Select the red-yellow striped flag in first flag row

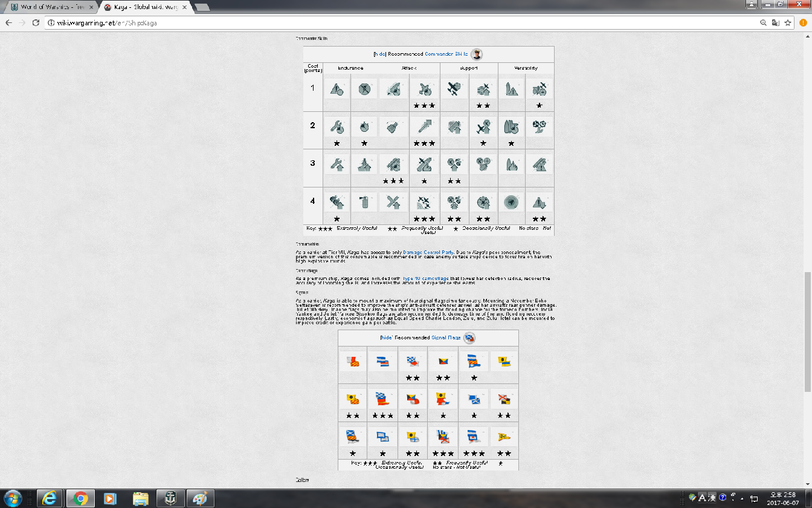352,362
